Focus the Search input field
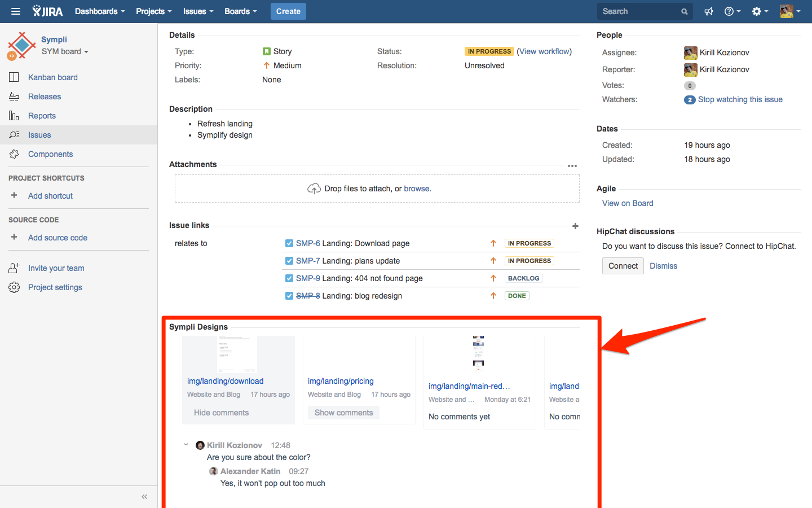 pos(645,11)
